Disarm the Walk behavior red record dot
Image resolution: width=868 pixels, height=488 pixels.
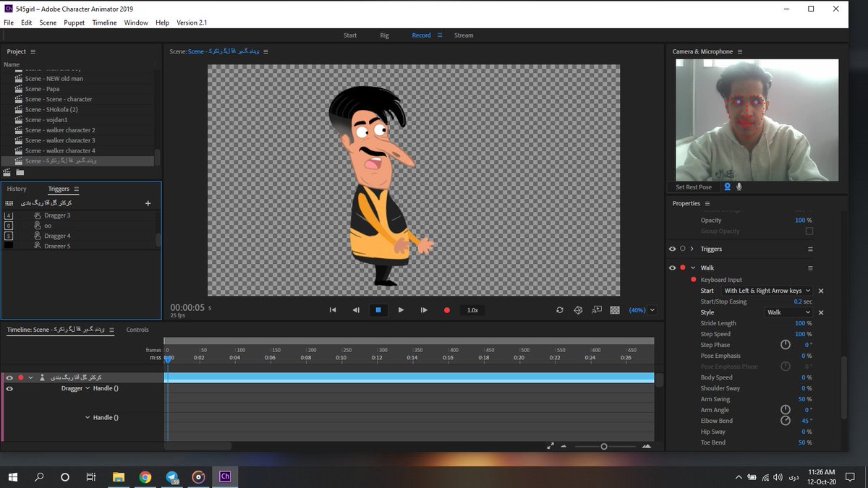(683, 267)
